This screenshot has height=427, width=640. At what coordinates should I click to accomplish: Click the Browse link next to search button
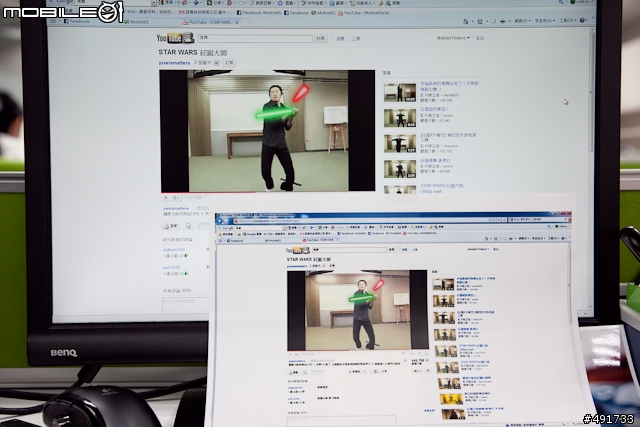[340, 38]
